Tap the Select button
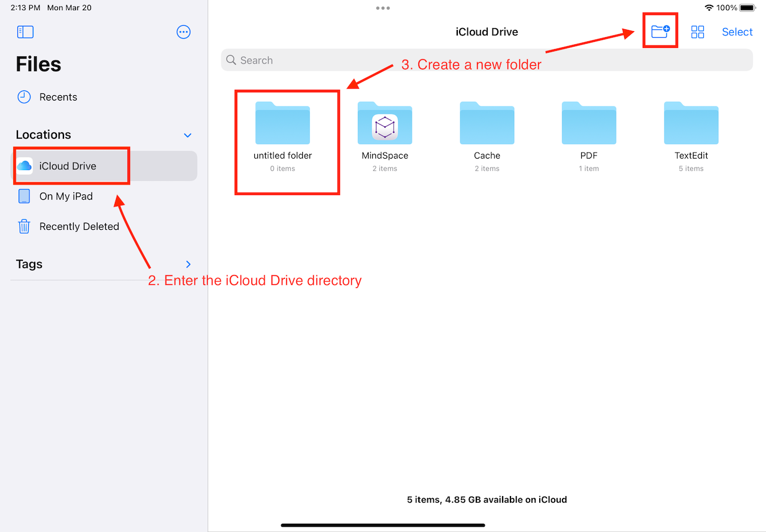766x532 pixels. [737, 32]
